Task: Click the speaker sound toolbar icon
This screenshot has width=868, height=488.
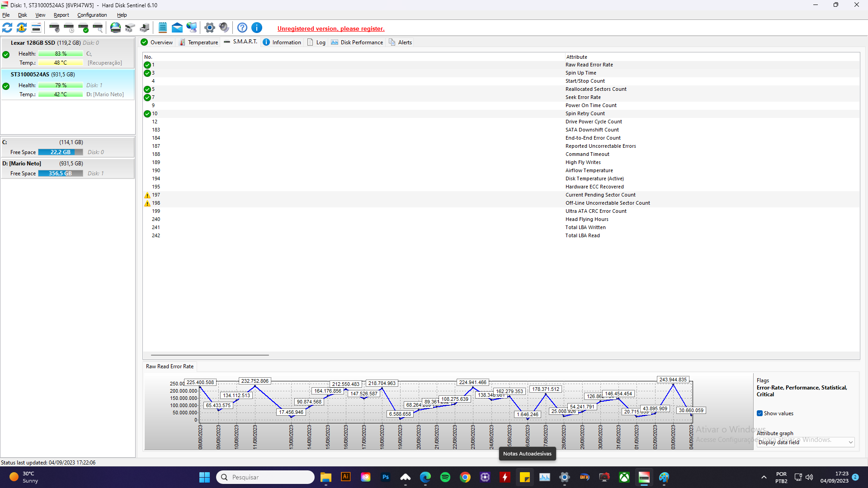Action: tap(224, 28)
